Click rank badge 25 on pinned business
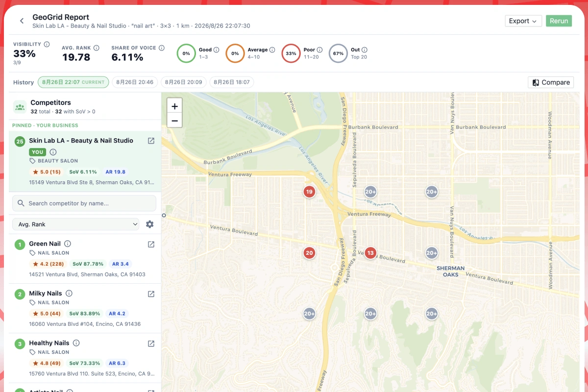 click(20, 142)
